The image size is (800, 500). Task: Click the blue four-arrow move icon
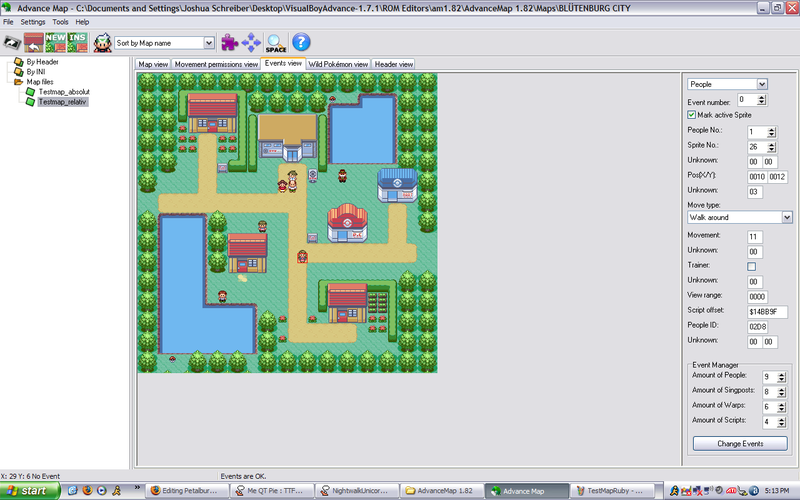251,43
